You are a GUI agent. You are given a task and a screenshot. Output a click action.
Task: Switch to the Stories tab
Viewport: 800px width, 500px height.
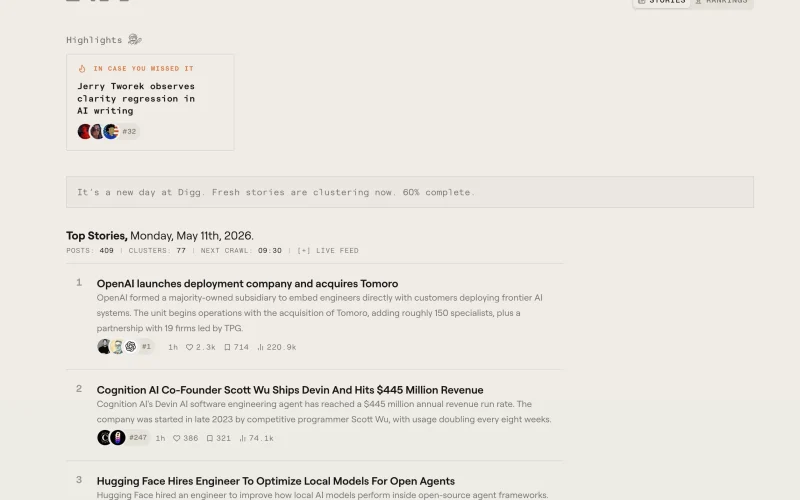662,2
